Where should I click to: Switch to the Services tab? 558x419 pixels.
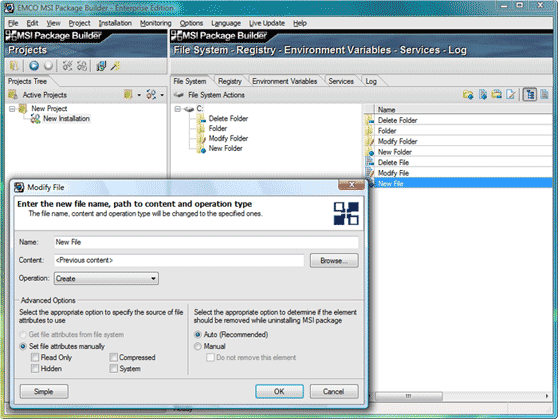341,82
